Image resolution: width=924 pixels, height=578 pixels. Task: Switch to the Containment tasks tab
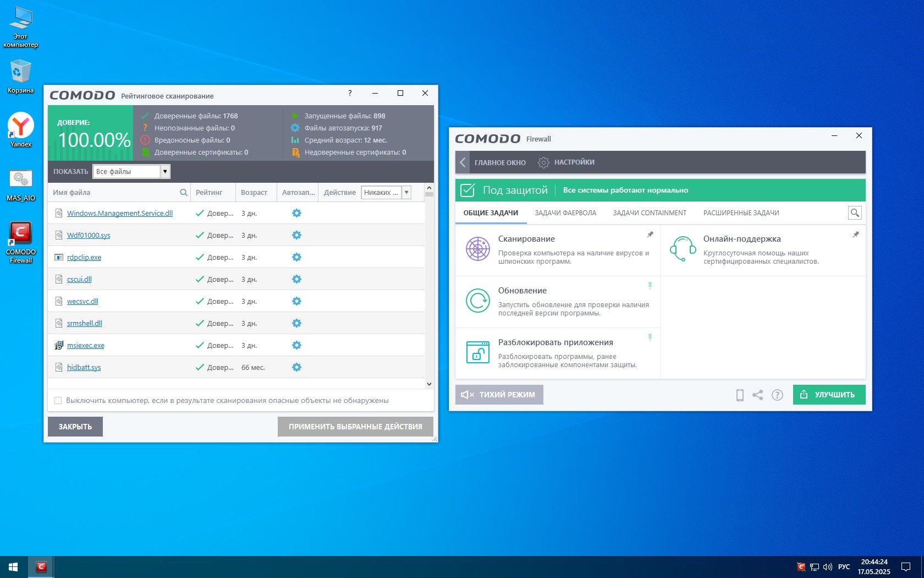[x=649, y=213]
